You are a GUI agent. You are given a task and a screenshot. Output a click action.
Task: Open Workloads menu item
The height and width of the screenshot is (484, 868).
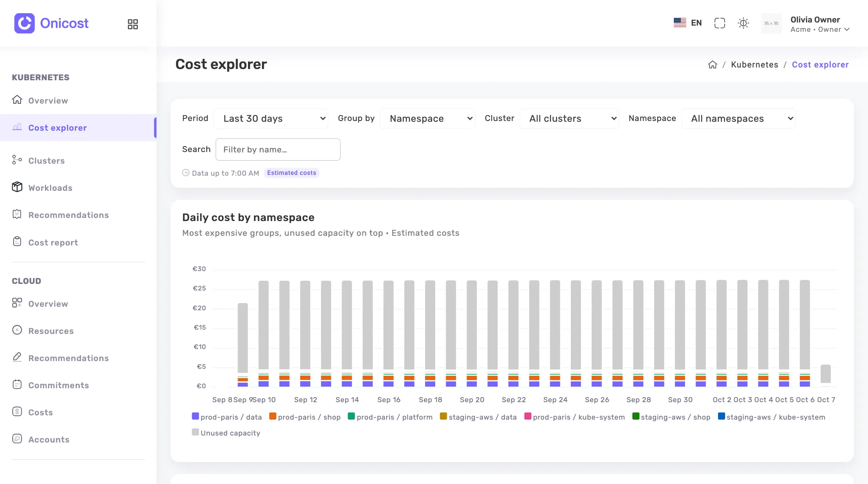pos(50,188)
